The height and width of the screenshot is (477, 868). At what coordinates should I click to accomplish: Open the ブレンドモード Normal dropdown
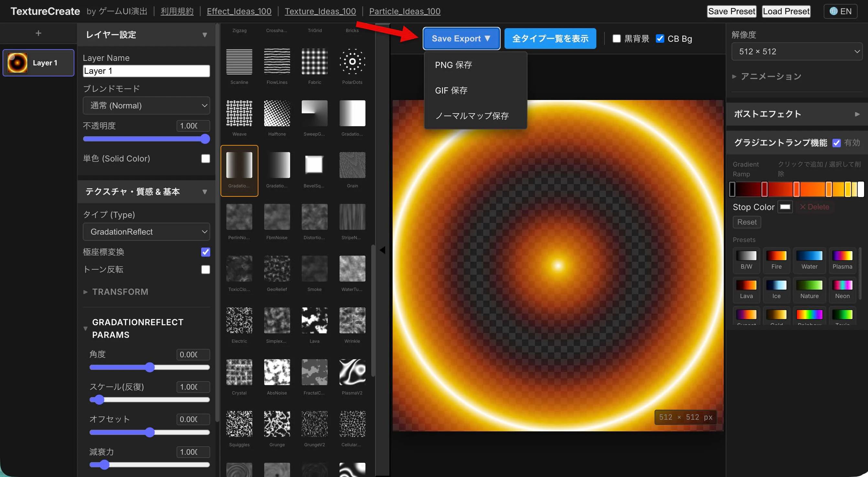click(x=146, y=105)
